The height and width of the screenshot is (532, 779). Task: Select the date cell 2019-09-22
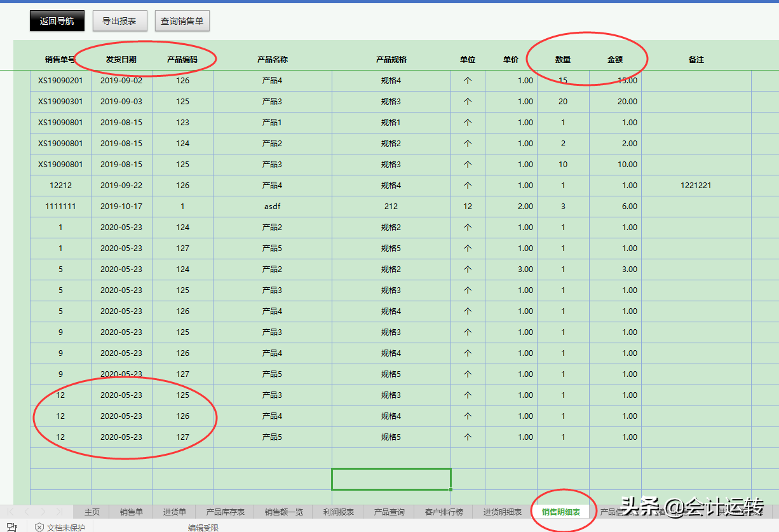pos(121,186)
